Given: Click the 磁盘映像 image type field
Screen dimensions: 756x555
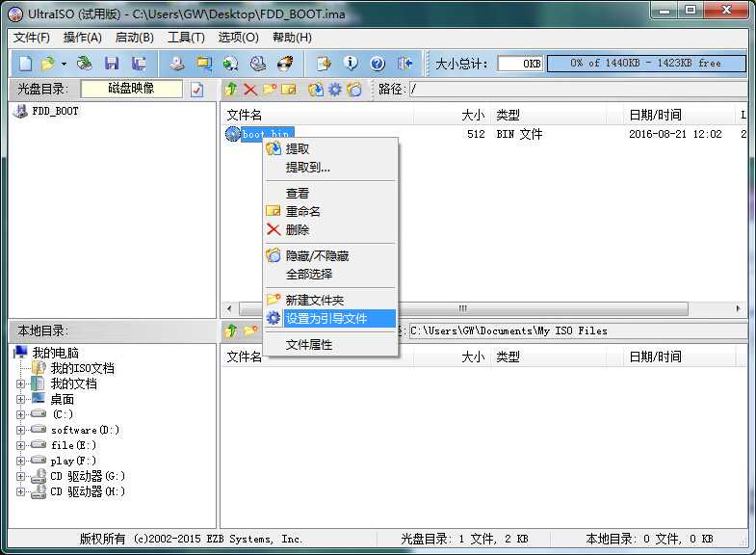Looking at the screenshot, I should pos(132,89).
